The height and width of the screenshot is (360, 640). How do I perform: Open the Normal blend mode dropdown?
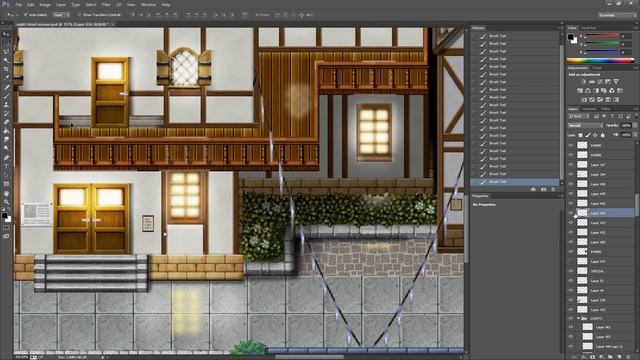pos(585,126)
